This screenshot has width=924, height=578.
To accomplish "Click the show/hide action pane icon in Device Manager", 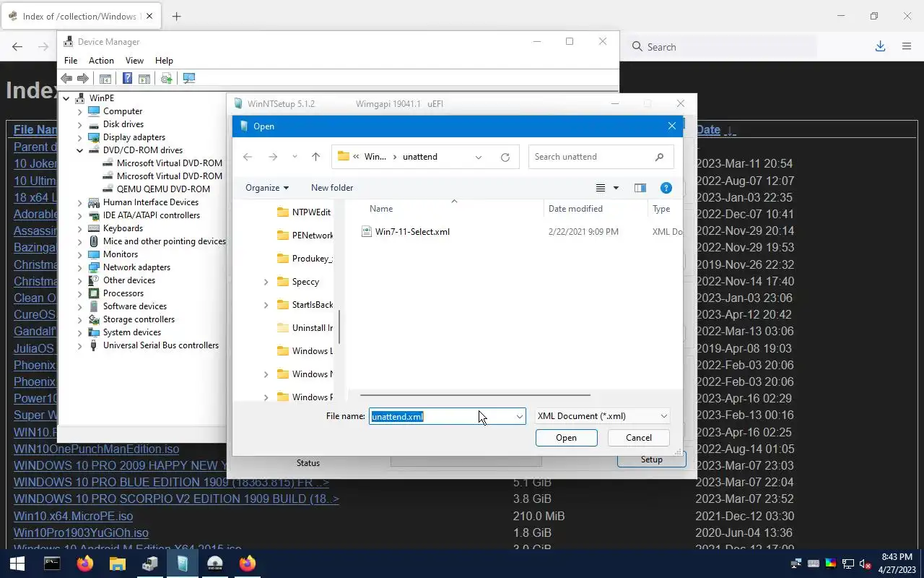I will 144,78.
